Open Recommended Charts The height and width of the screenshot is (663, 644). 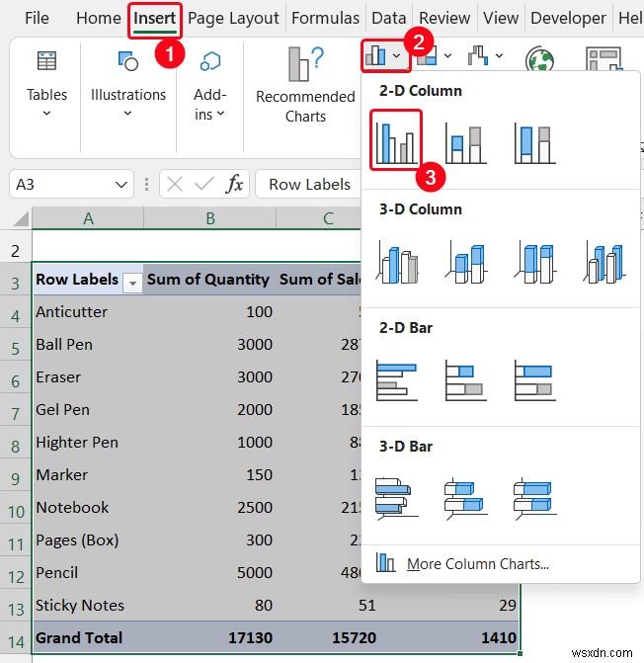305,85
